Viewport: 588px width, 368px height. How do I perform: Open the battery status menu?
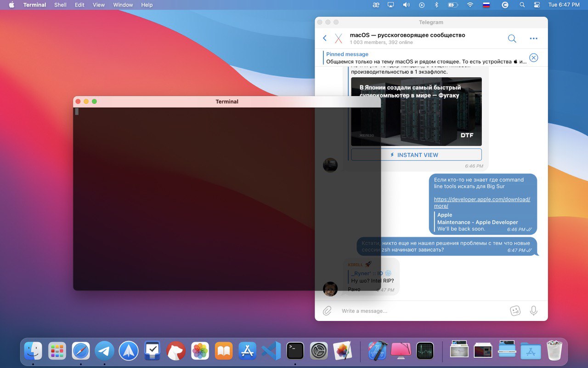(453, 5)
